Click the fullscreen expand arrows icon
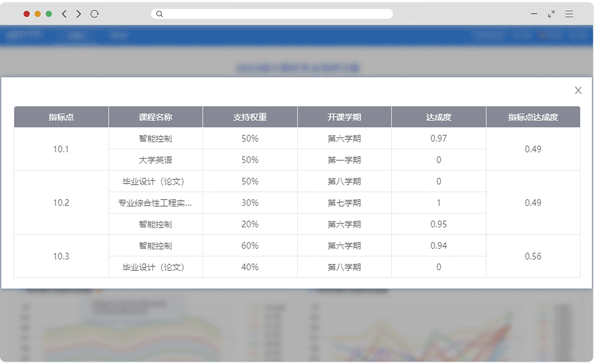The height and width of the screenshot is (364, 600). (551, 14)
